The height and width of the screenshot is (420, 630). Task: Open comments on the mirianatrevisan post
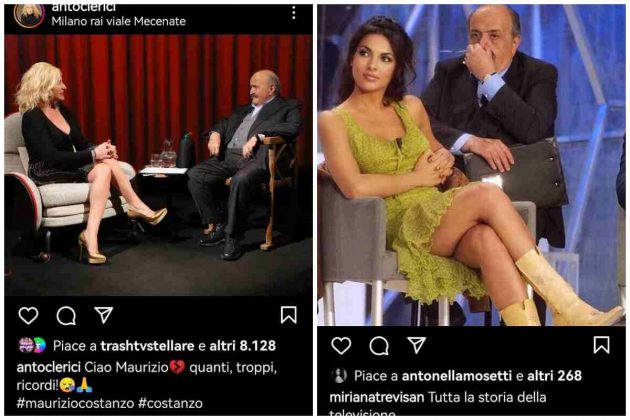(379, 346)
